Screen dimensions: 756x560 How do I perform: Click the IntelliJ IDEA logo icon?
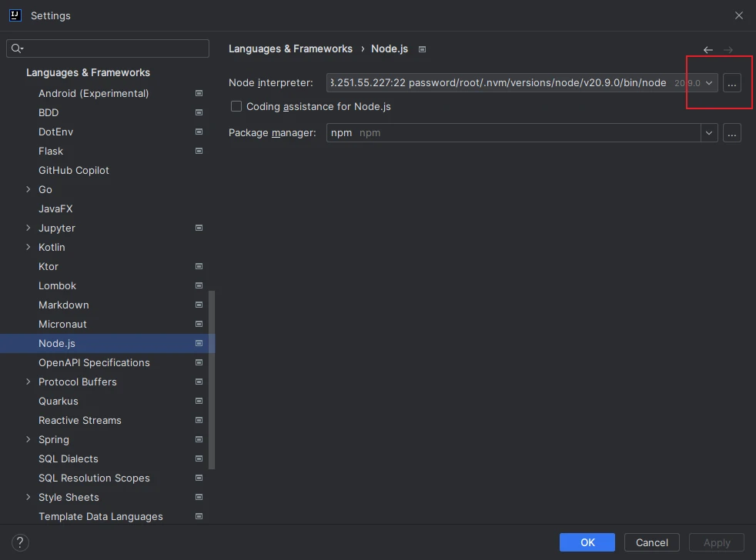15,15
